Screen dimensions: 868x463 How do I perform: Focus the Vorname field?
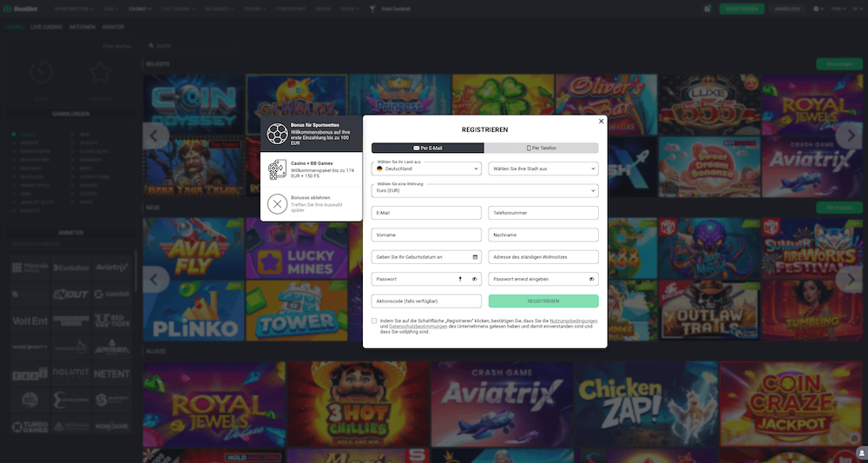point(426,235)
